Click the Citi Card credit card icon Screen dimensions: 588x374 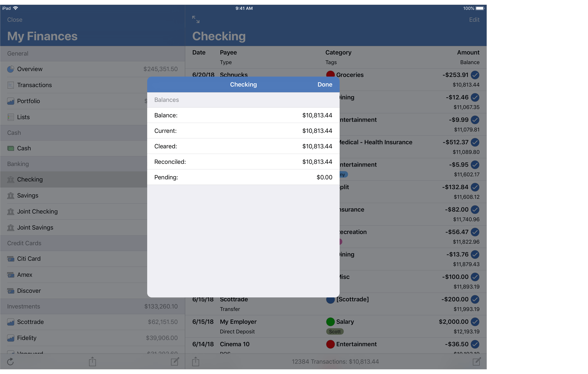click(11, 259)
